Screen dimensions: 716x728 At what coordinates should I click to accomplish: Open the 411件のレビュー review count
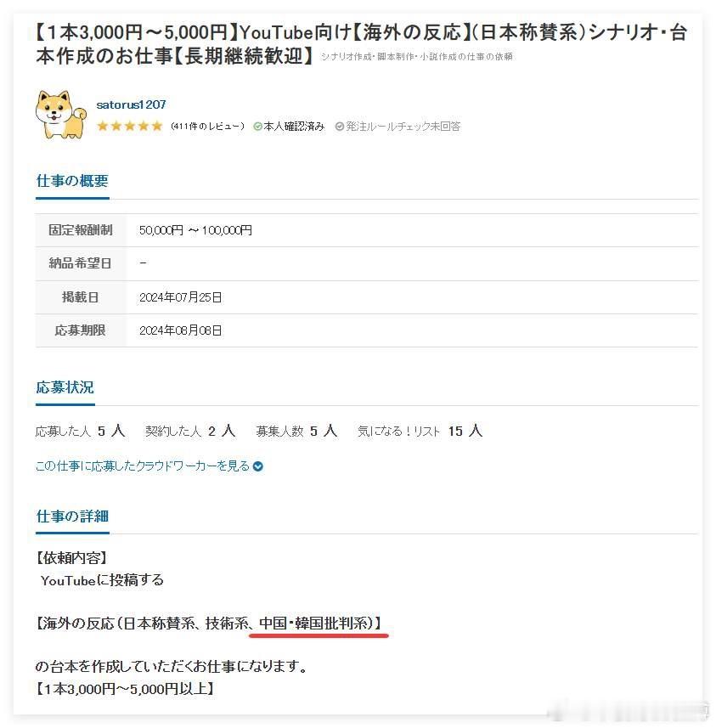[x=207, y=126]
